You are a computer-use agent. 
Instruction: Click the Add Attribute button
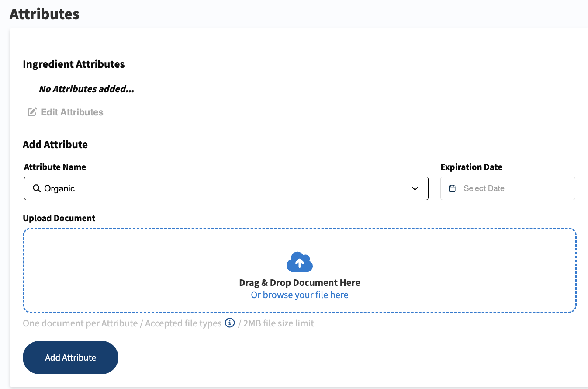(70, 358)
